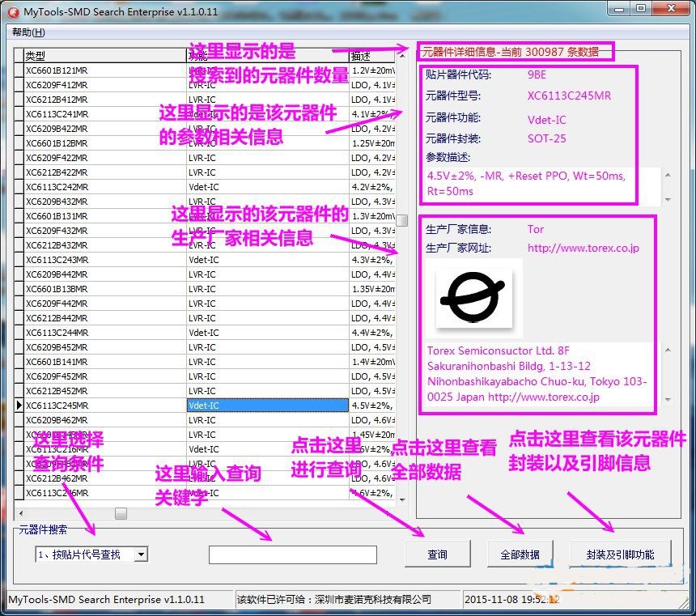
Task: Select row XC6113C242MR
Action: [204, 187]
